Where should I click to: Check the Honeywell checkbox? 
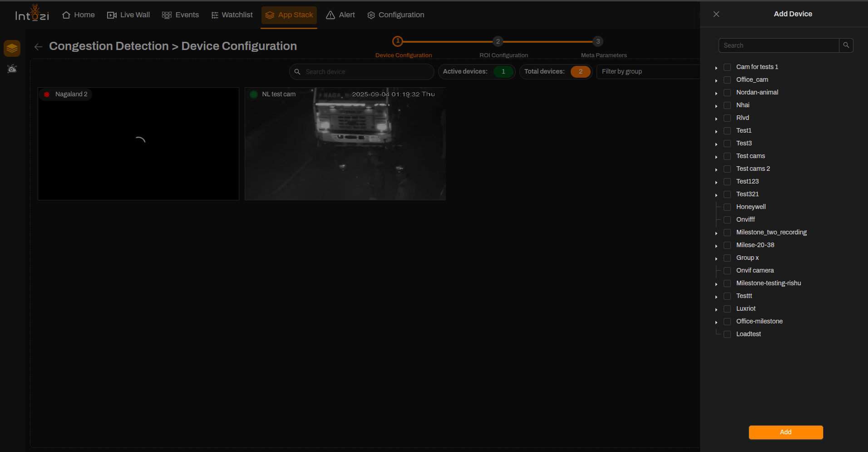point(727,207)
